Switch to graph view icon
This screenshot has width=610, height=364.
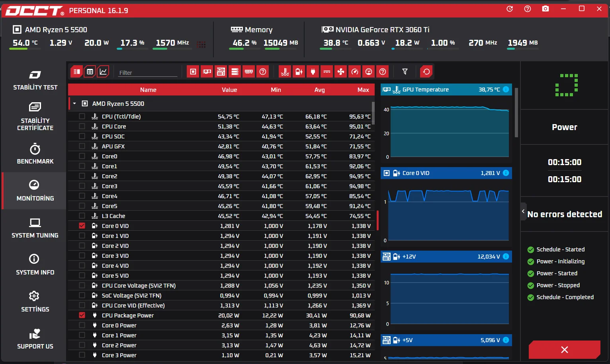click(x=103, y=72)
